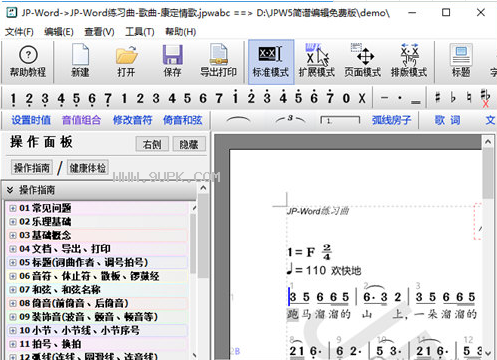This screenshot has height=360, width=497.
Task: Expand the 05 标题 tree node
Action: (13, 263)
